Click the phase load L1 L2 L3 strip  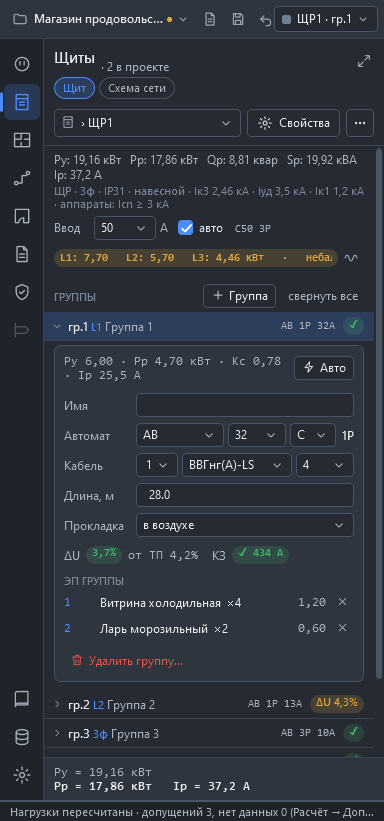pos(196,258)
